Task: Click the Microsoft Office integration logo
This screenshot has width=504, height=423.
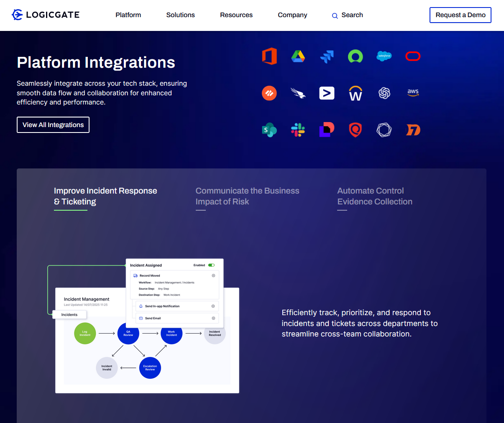Action: pyautogui.click(x=269, y=56)
